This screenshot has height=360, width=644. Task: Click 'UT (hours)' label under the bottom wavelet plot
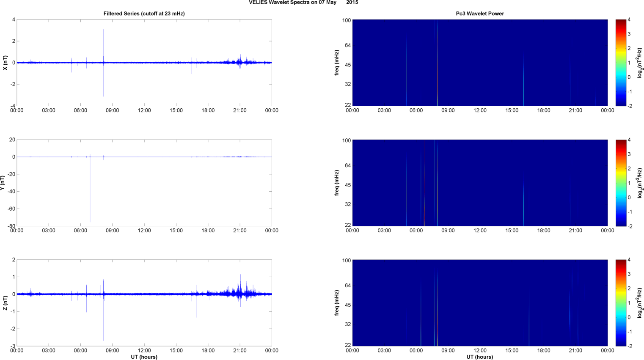coord(480,357)
